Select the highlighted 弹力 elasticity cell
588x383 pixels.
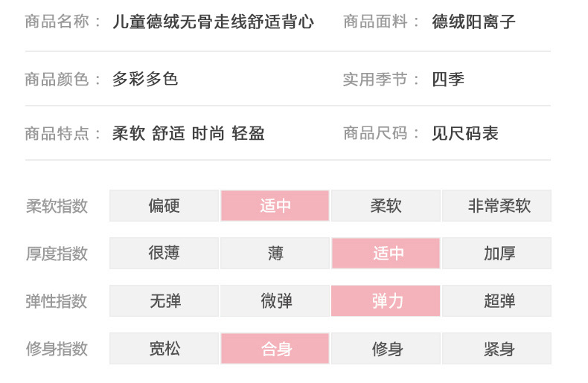[386, 301]
